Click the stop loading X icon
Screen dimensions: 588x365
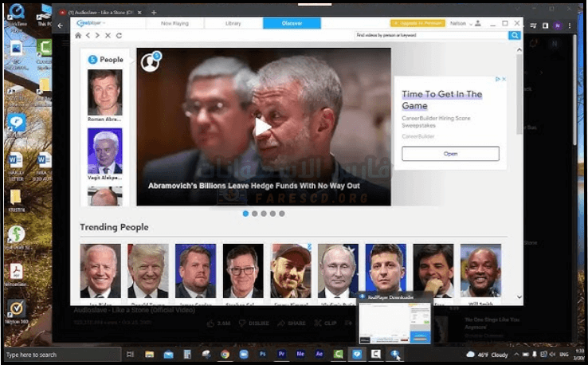point(108,36)
